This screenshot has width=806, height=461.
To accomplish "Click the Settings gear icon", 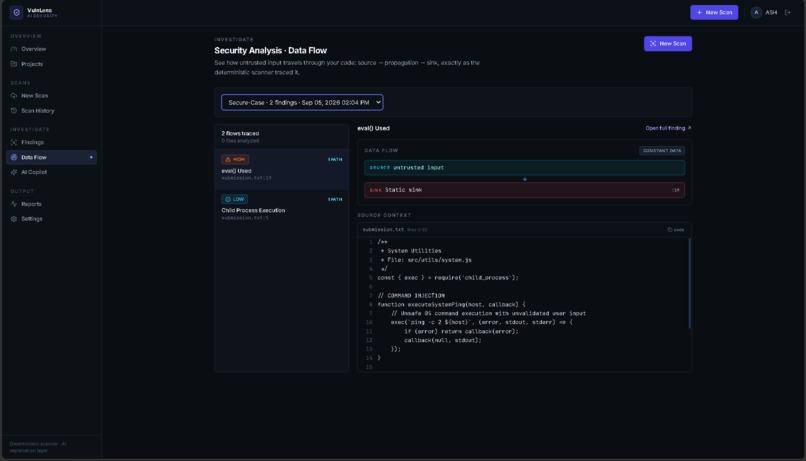I will point(14,219).
